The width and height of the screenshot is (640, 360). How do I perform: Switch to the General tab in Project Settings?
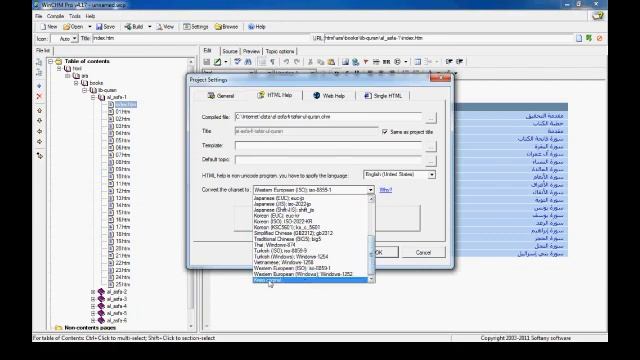[221, 96]
